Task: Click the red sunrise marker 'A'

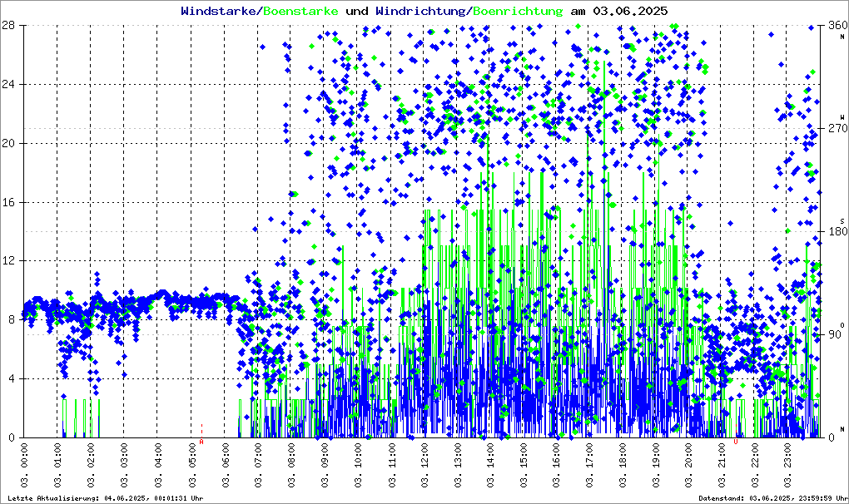Action: point(201,442)
